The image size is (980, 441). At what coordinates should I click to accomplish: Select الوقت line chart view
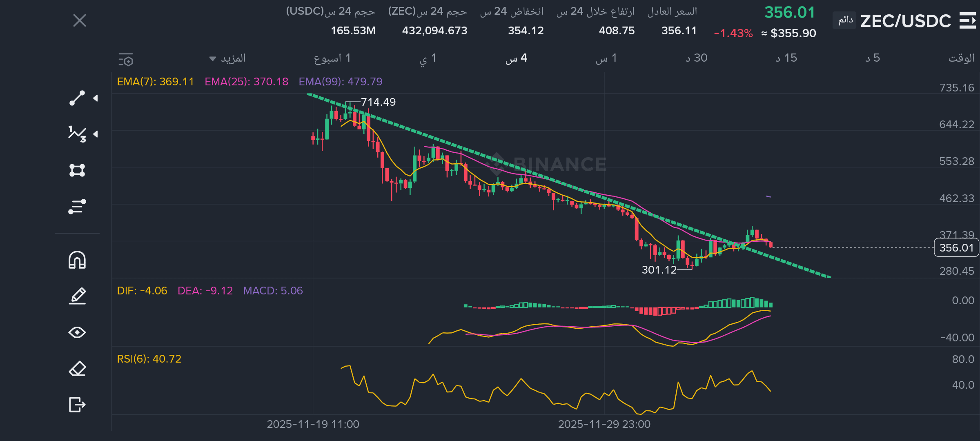[961, 58]
